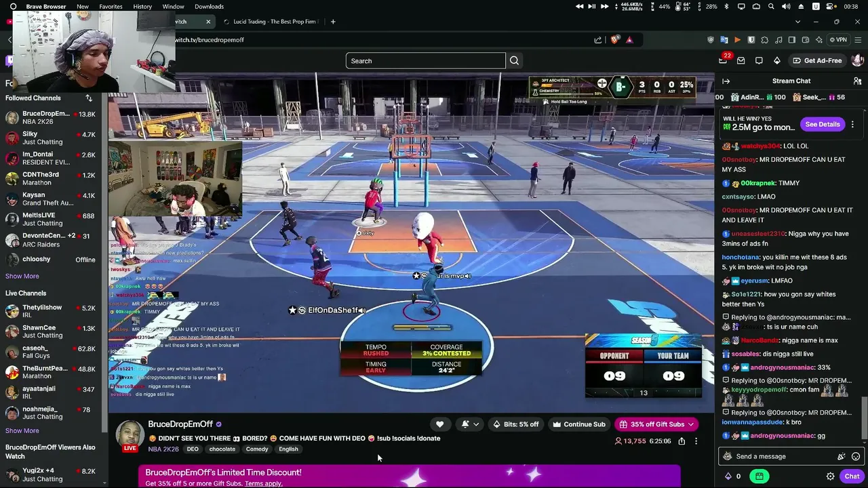Open Silky channel in followed list
868x488 pixels.
click(x=52, y=138)
